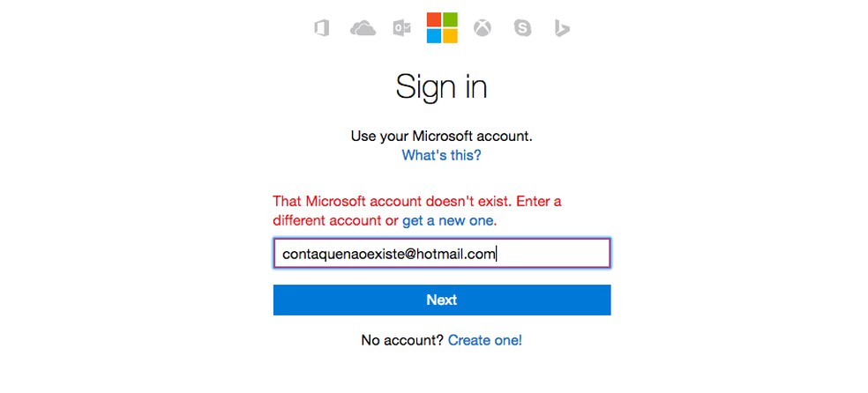Viewport: 868px width, 393px height.
Task: Focus the email address input field
Action: [x=441, y=254]
